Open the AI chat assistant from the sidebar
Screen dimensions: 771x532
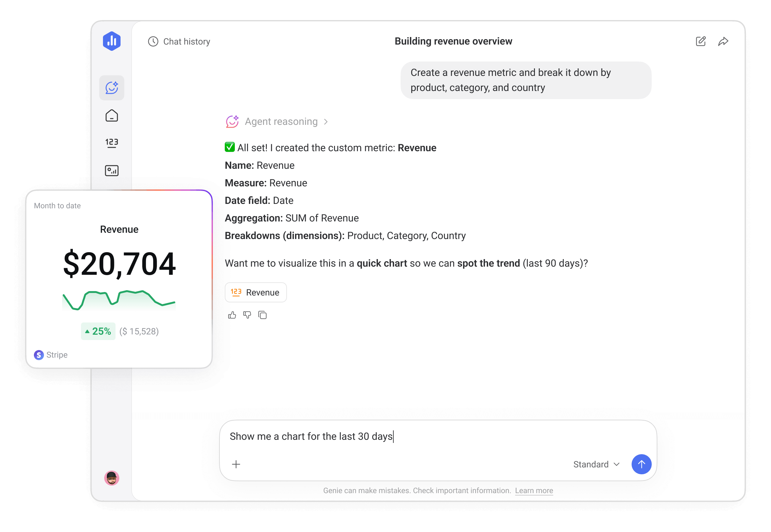pos(111,88)
